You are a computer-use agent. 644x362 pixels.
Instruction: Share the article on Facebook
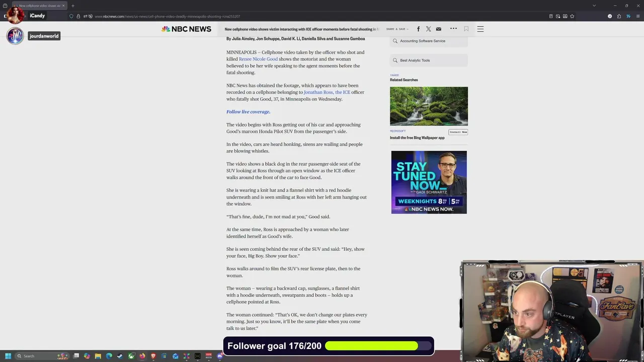click(x=418, y=29)
